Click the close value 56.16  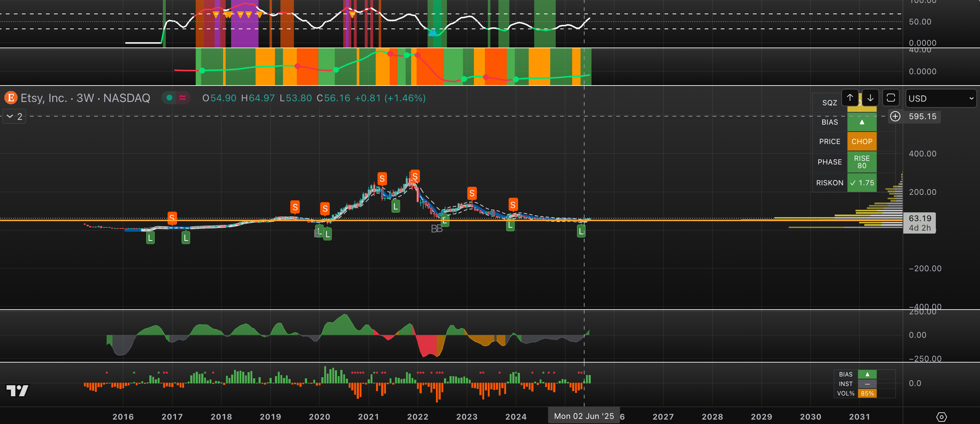[337, 98]
